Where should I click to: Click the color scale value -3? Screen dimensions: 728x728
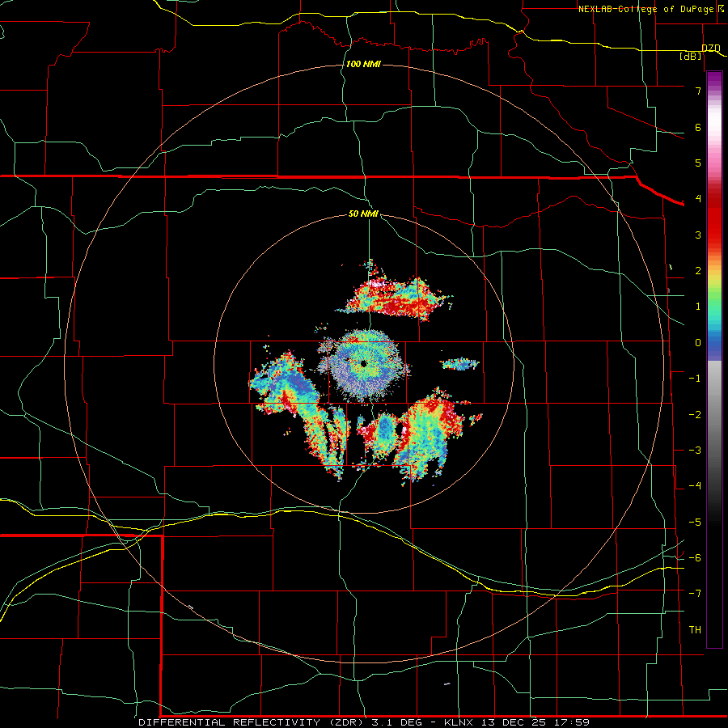pyautogui.click(x=695, y=451)
